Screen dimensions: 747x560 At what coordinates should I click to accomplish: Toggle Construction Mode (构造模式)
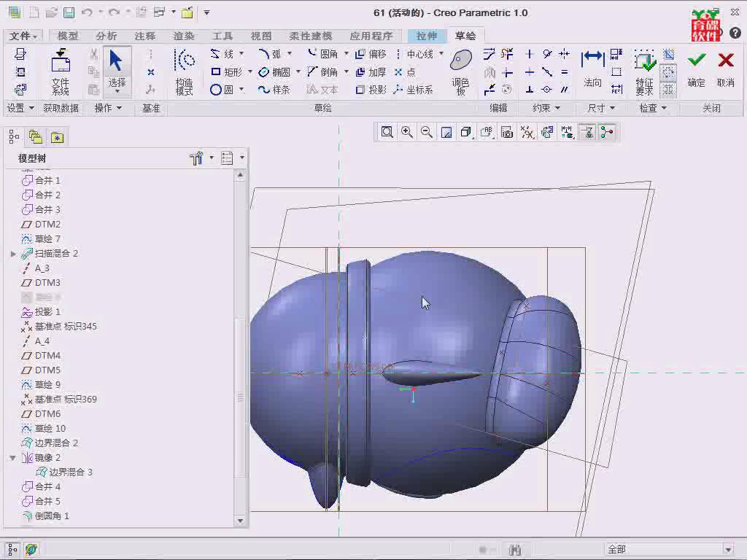[185, 71]
